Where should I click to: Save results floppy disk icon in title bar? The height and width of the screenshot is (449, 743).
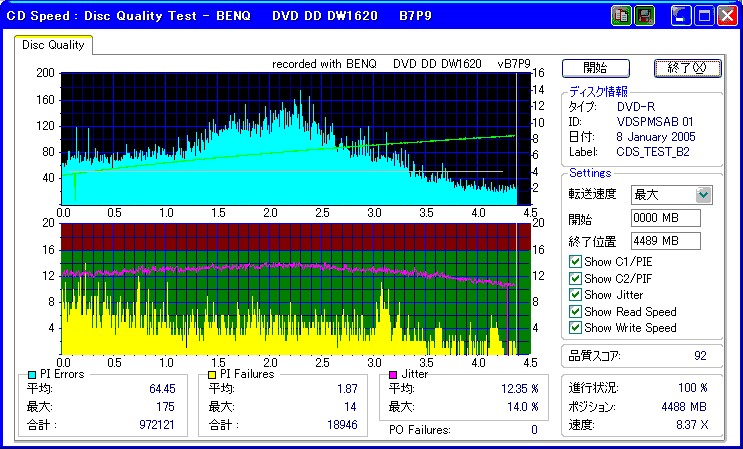tap(644, 16)
